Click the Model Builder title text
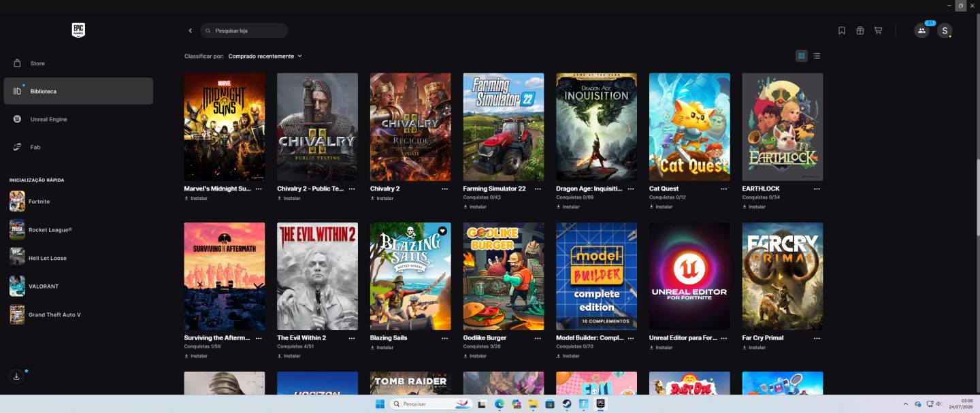 [589, 337]
